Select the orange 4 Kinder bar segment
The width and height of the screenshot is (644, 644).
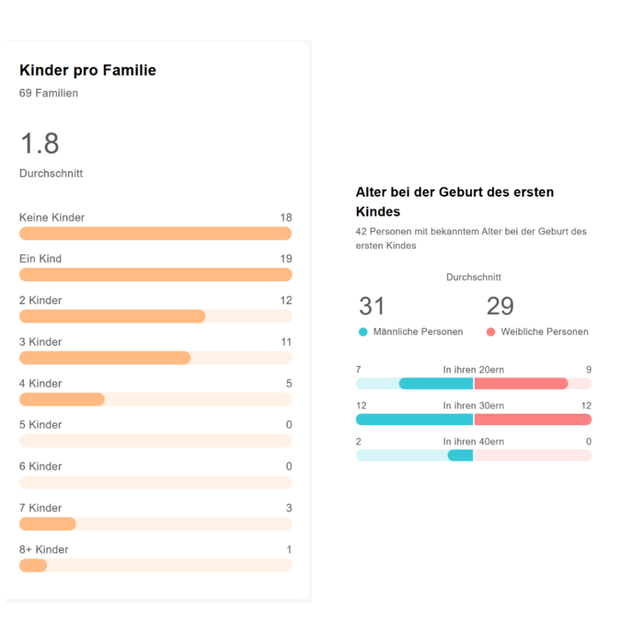pyautogui.click(x=62, y=399)
